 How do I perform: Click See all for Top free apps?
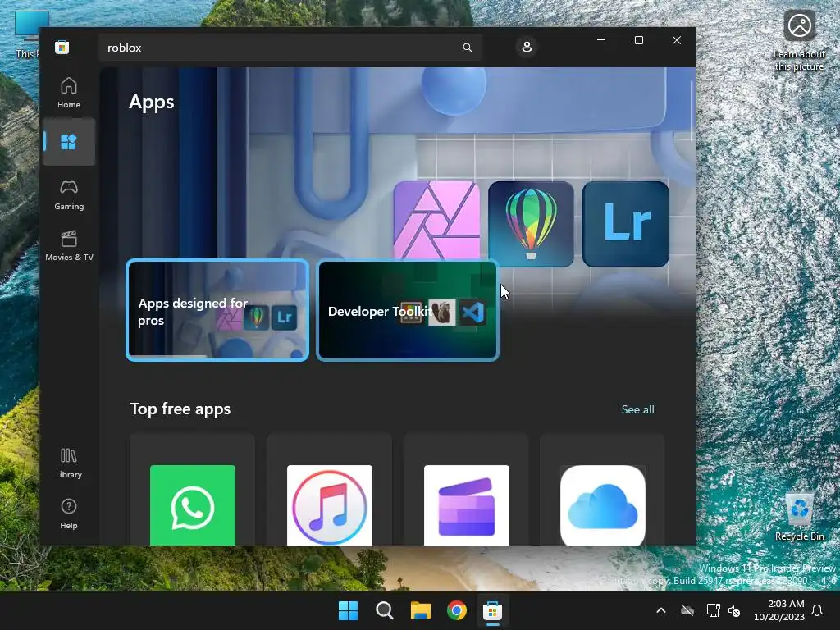coord(637,409)
